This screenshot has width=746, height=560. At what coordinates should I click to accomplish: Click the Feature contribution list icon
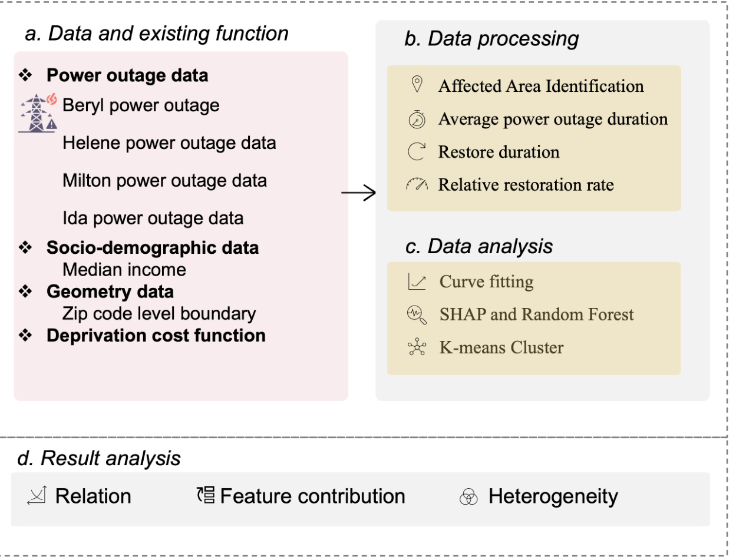coord(206,496)
